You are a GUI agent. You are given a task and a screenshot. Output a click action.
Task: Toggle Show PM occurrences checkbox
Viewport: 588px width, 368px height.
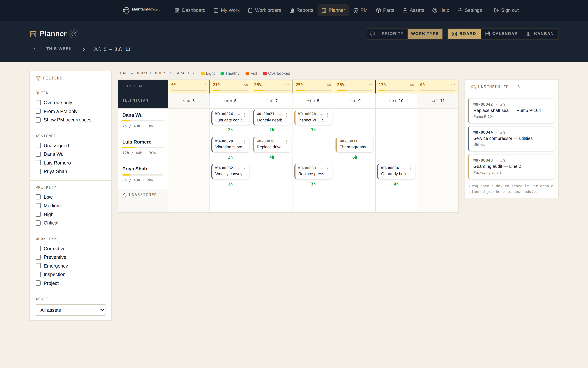(x=38, y=120)
